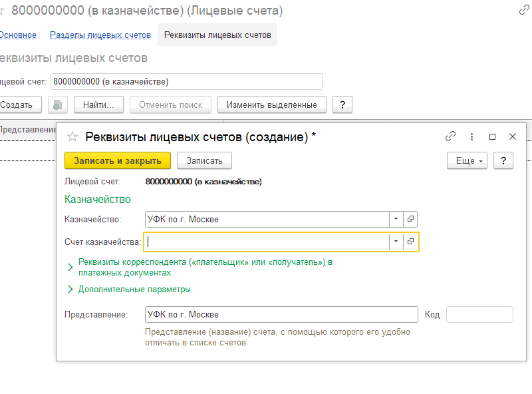532x394 pixels.
Task: Click the Лицевой счет filter field
Action: [187, 81]
